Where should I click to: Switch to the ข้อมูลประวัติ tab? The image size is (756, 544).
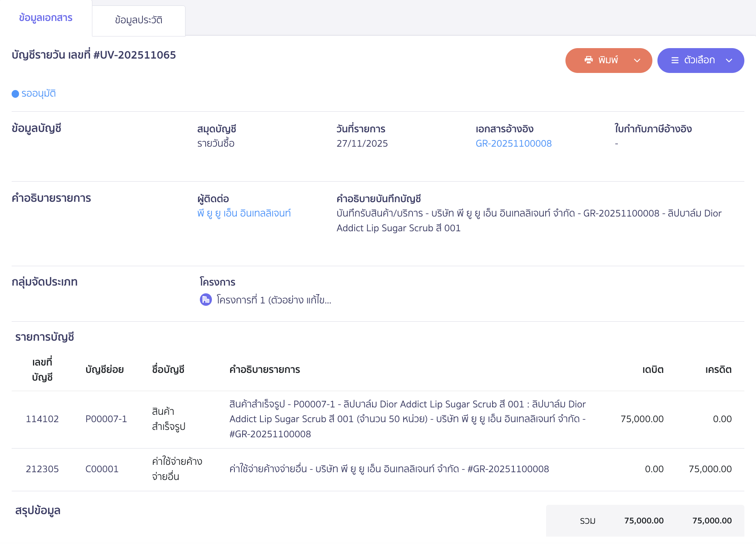coord(139,20)
